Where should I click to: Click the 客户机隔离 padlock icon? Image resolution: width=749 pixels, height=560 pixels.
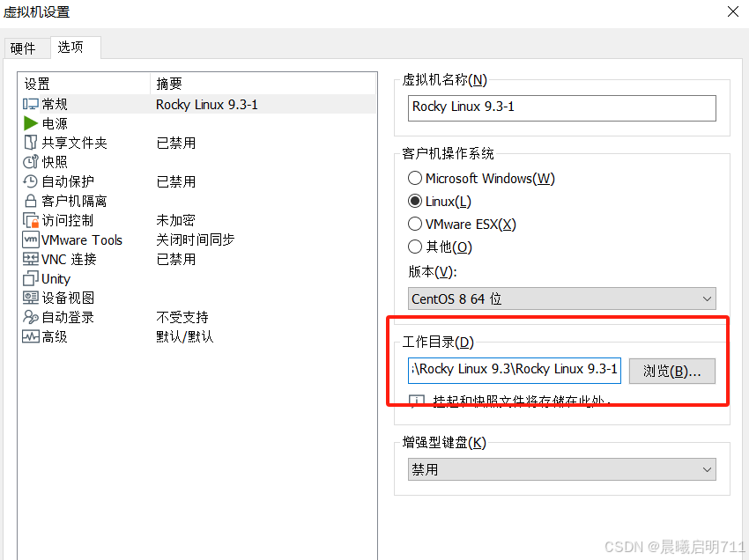point(31,201)
